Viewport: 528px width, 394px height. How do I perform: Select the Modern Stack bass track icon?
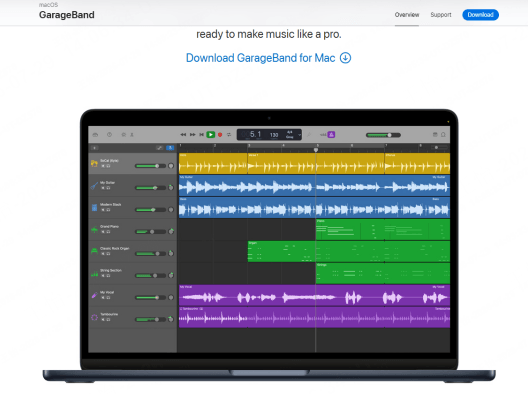[94, 207]
